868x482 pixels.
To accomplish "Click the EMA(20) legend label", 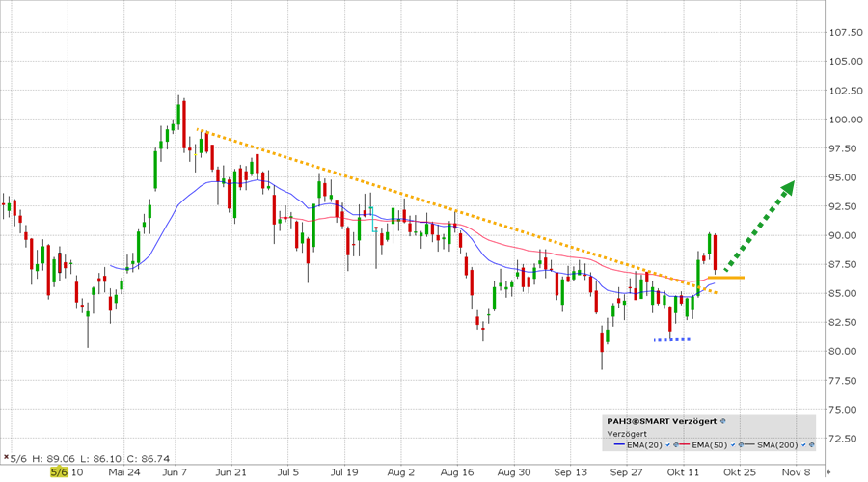I will (644, 445).
